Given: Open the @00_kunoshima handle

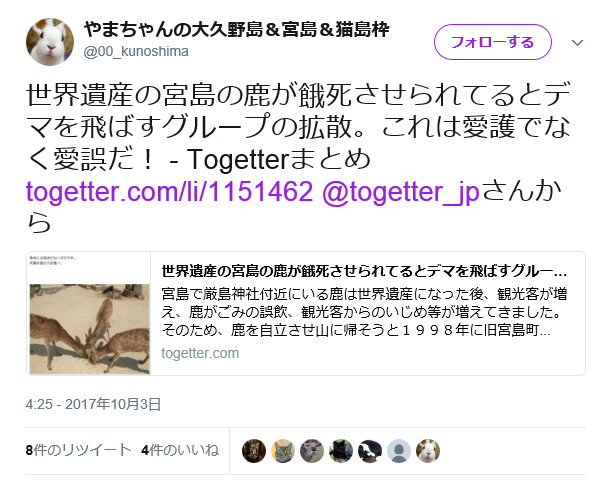Looking at the screenshot, I should (x=136, y=51).
